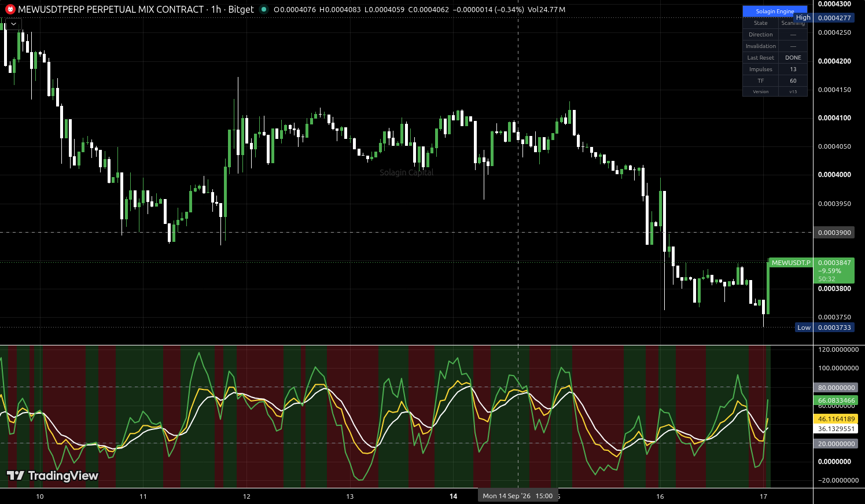Click the volume readout 'Vol 24.77 M'

pyautogui.click(x=546, y=10)
